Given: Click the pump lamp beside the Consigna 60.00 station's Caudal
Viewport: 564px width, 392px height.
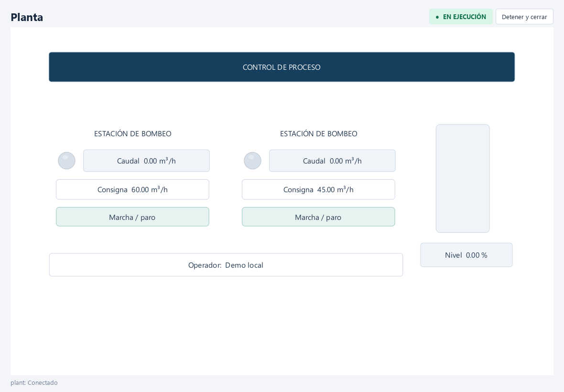Looking at the screenshot, I should [x=66, y=161].
